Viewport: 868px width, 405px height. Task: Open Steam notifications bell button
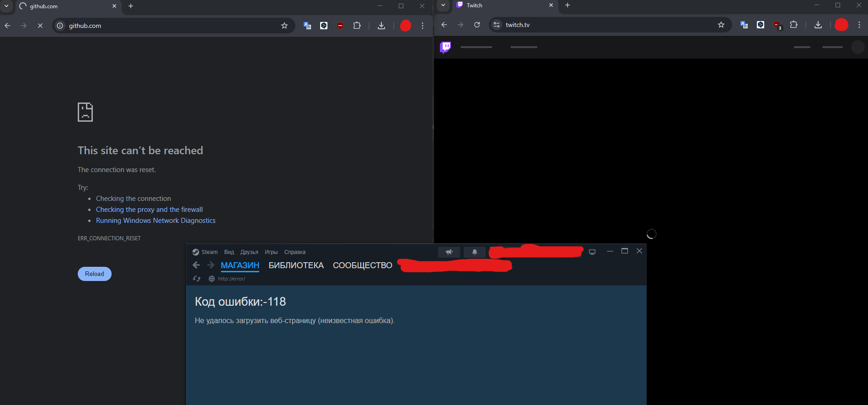[475, 252]
